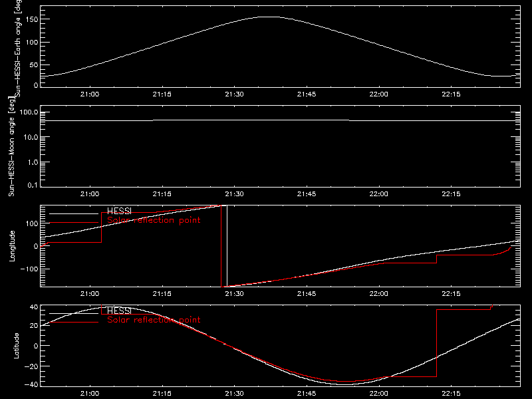Click the Longitude axis title

point(12,246)
